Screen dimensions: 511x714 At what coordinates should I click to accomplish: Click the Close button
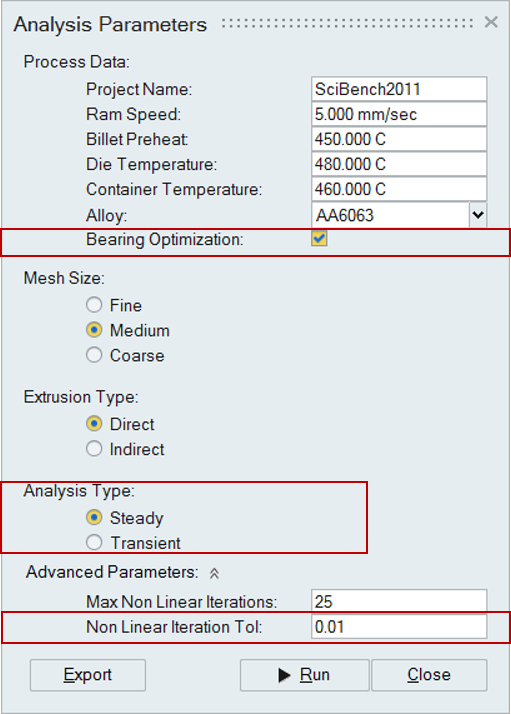tap(429, 675)
